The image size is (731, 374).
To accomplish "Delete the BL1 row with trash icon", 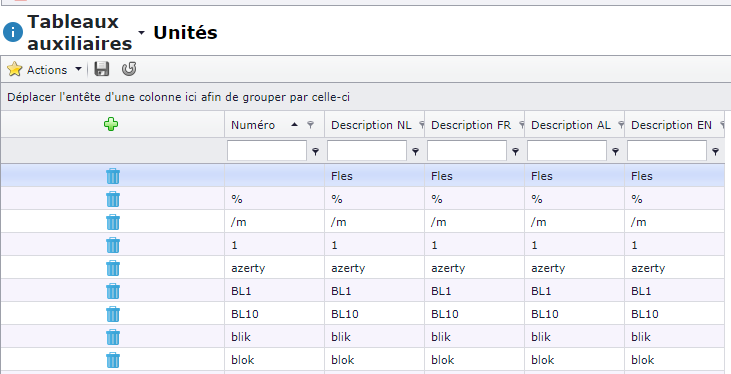I will coord(113,291).
